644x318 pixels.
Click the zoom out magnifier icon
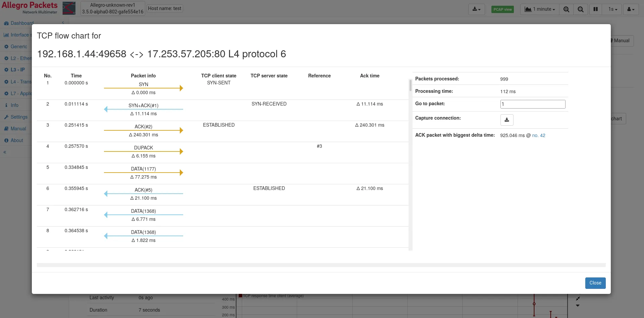[x=580, y=9]
